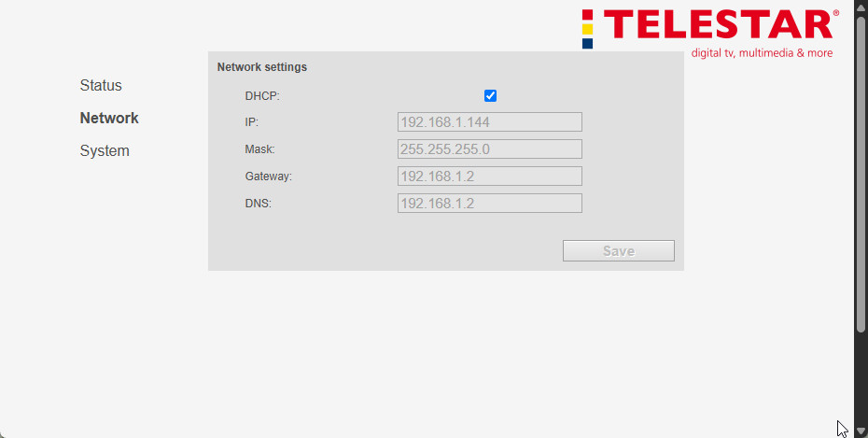
Task: Click the scrollbar up arrow
Action: click(x=861, y=7)
